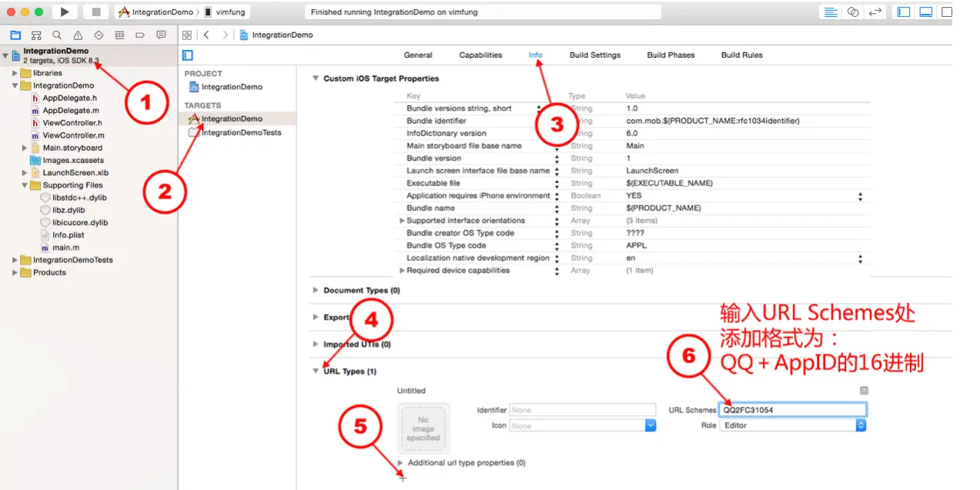Expand Supported interface orientations row

coord(402,221)
